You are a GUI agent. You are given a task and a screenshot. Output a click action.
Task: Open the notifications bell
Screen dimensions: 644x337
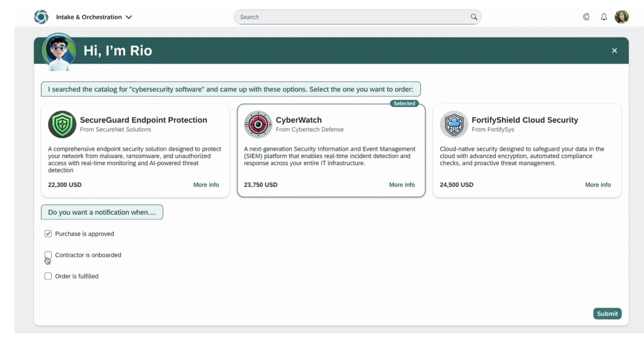tap(604, 17)
